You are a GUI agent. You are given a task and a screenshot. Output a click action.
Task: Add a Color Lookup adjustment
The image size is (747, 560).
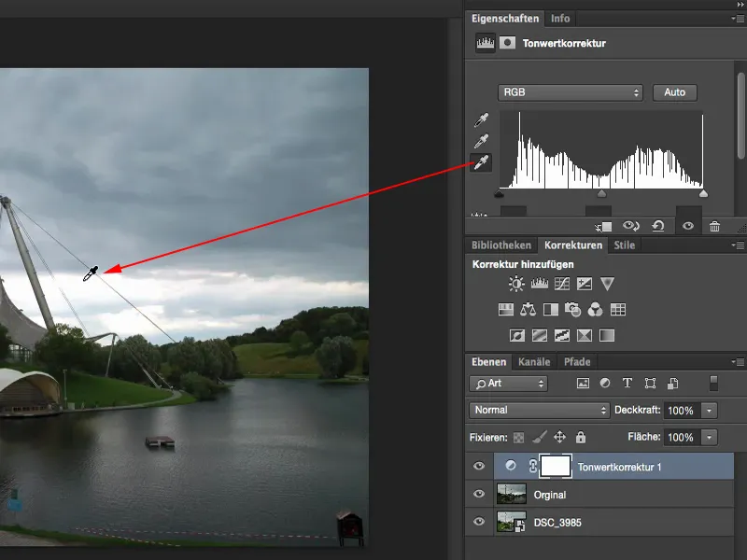[x=618, y=310]
